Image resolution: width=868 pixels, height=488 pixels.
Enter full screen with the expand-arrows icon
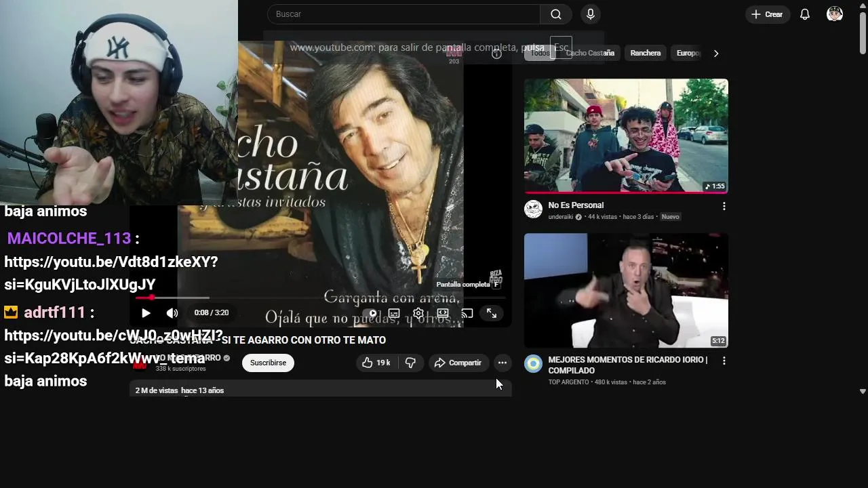[492, 313]
